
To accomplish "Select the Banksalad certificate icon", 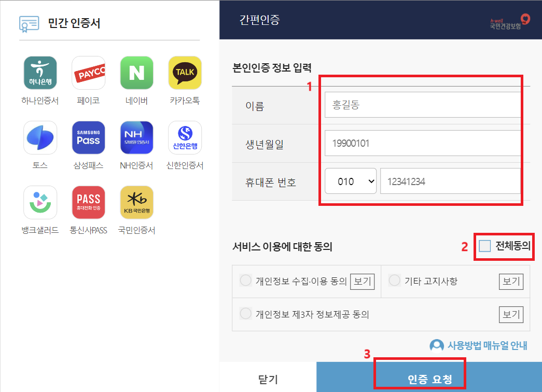I will click(40, 202).
